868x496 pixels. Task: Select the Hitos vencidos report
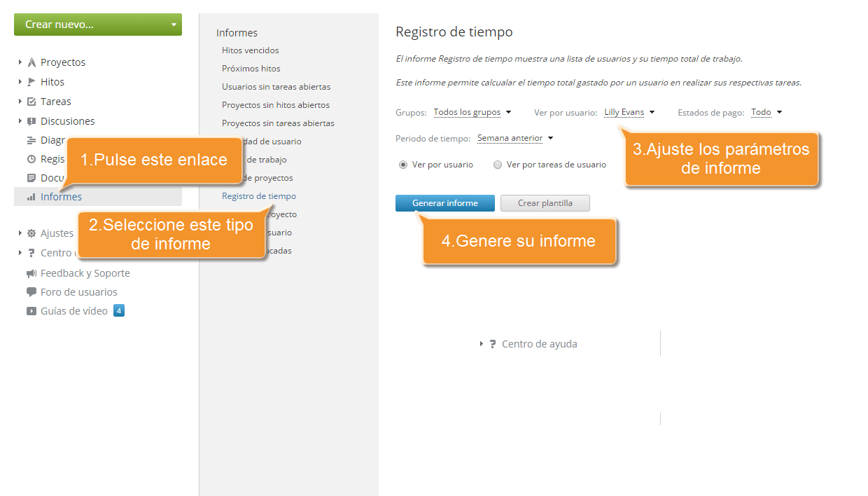click(251, 50)
